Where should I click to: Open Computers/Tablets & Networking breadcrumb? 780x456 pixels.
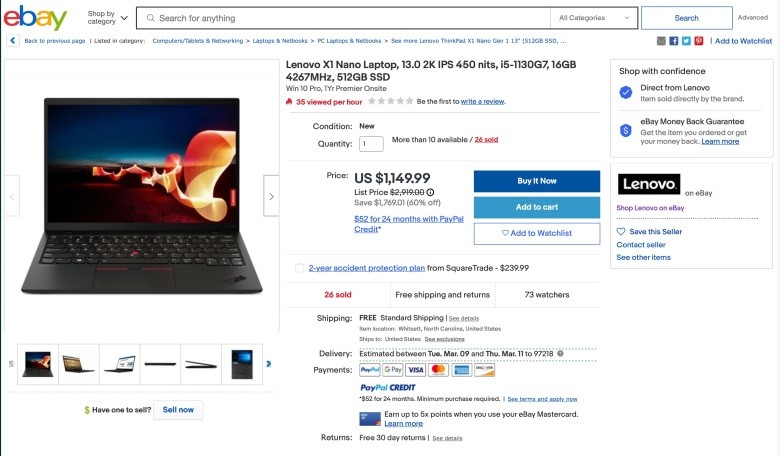(198, 41)
